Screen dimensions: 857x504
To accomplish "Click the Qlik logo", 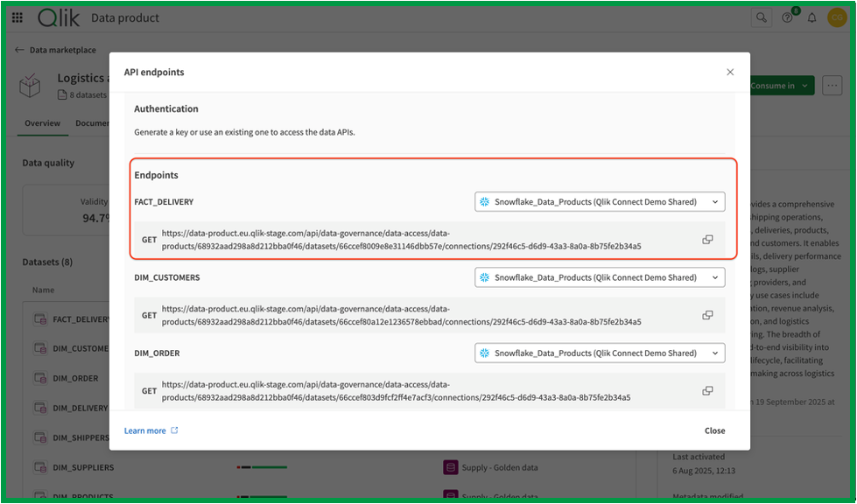I will coord(59,18).
